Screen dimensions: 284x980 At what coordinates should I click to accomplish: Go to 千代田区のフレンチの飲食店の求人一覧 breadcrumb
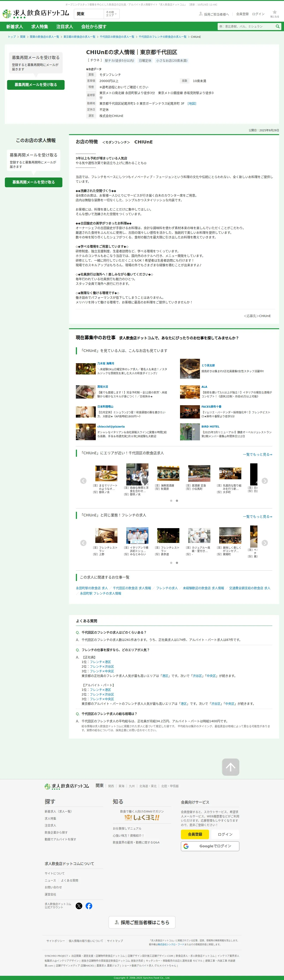pos(163,37)
